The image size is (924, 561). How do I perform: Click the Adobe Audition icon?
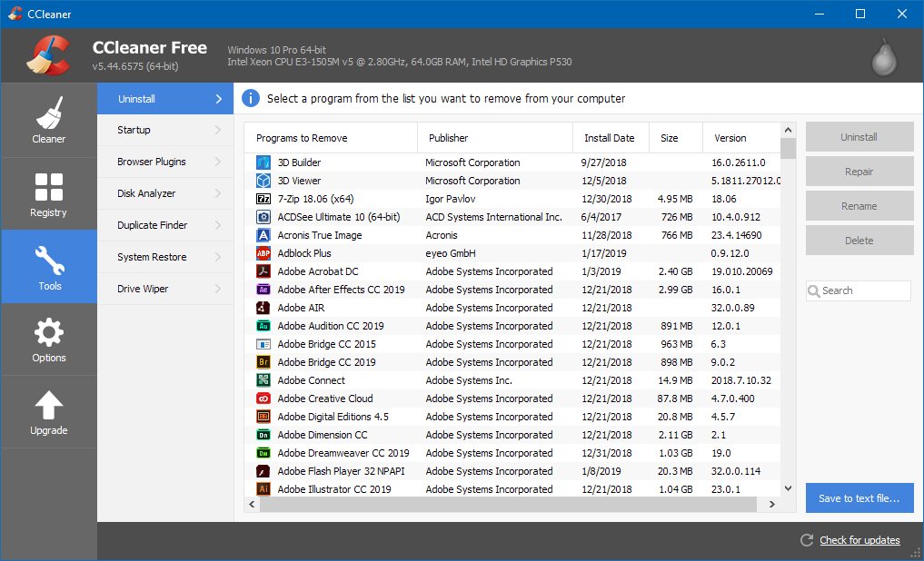tap(263, 326)
